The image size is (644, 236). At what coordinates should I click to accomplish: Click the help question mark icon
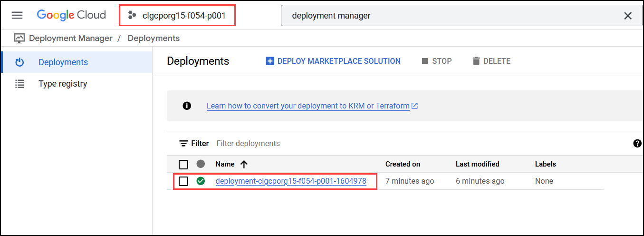pyautogui.click(x=637, y=143)
